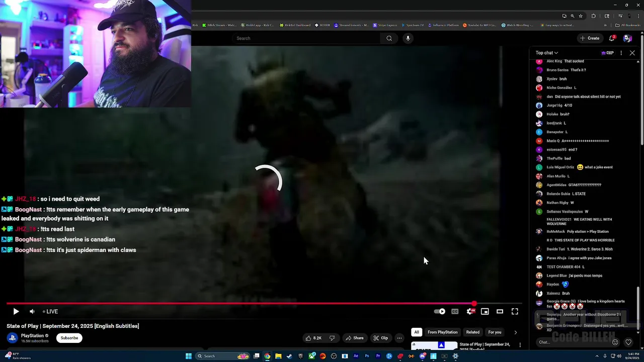Select the For you chip
The width and height of the screenshot is (644, 362).
495,332
